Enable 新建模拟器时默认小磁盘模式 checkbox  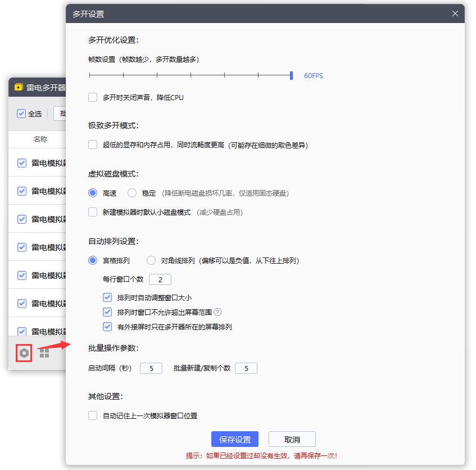coord(93,212)
